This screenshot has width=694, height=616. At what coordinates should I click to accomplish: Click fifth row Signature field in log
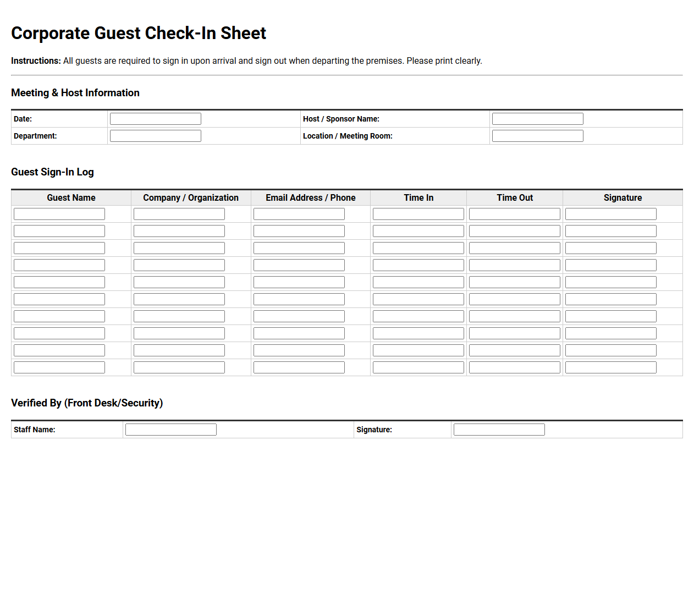[x=611, y=282]
